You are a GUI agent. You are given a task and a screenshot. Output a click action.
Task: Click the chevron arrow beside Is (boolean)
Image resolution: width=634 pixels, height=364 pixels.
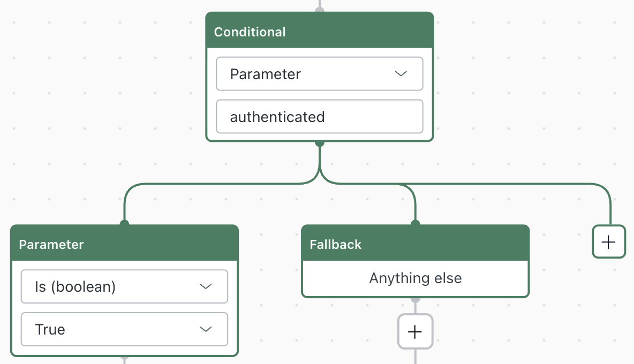[x=206, y=287]
